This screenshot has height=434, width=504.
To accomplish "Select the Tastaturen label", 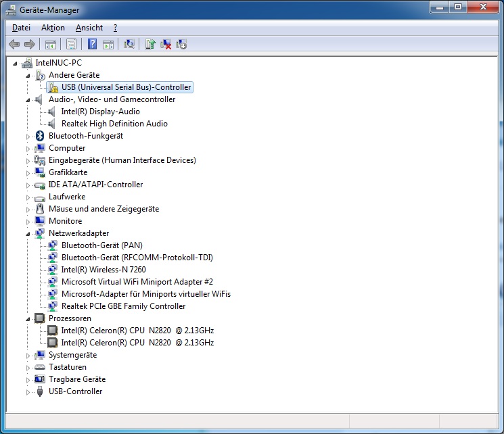I will [68, 367].
